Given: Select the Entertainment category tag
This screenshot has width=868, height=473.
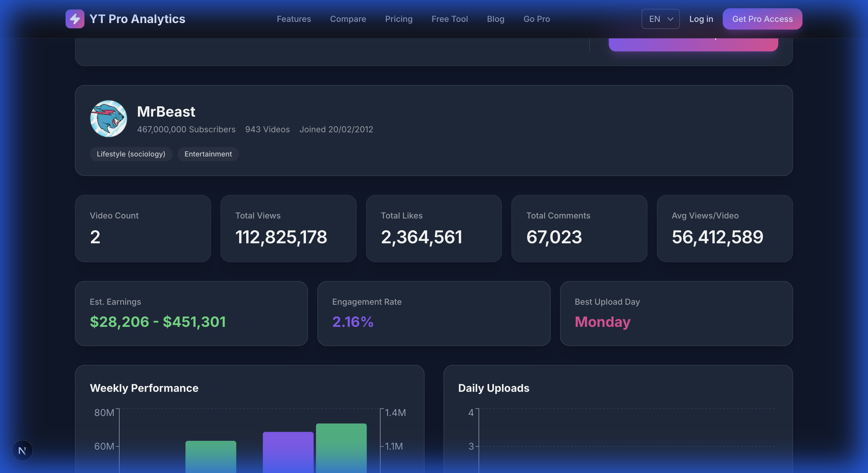Looking at the screenshot, I should coord(208,154).
